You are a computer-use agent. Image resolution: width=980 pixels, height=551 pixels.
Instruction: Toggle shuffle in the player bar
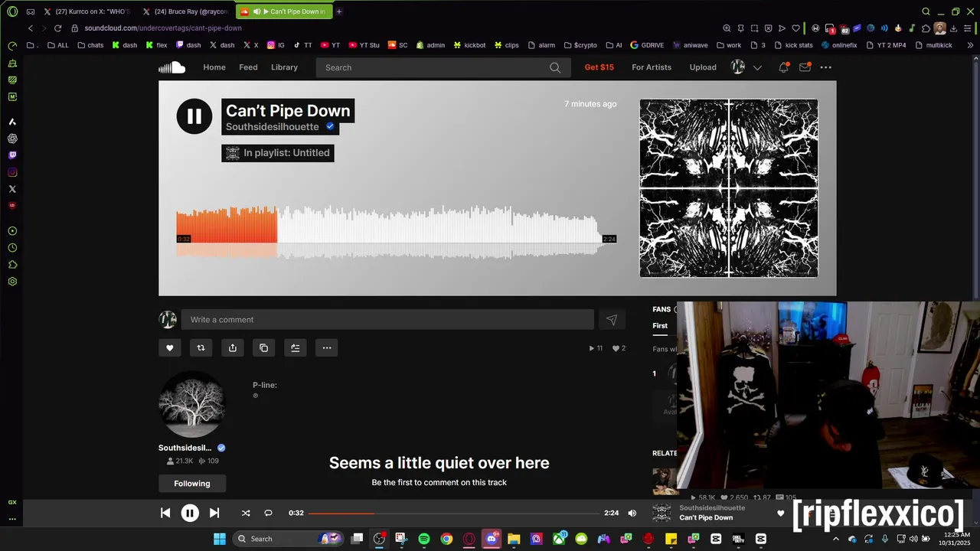point(246,514)
